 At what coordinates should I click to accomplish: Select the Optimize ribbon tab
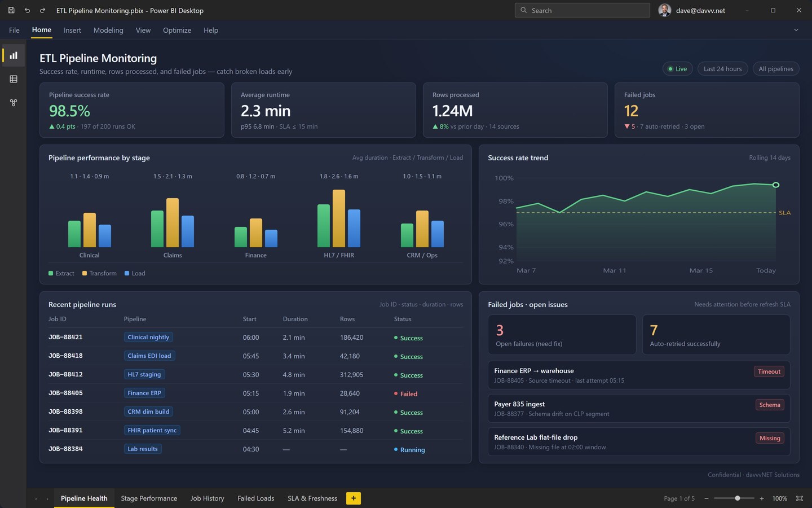click(177, 30)
